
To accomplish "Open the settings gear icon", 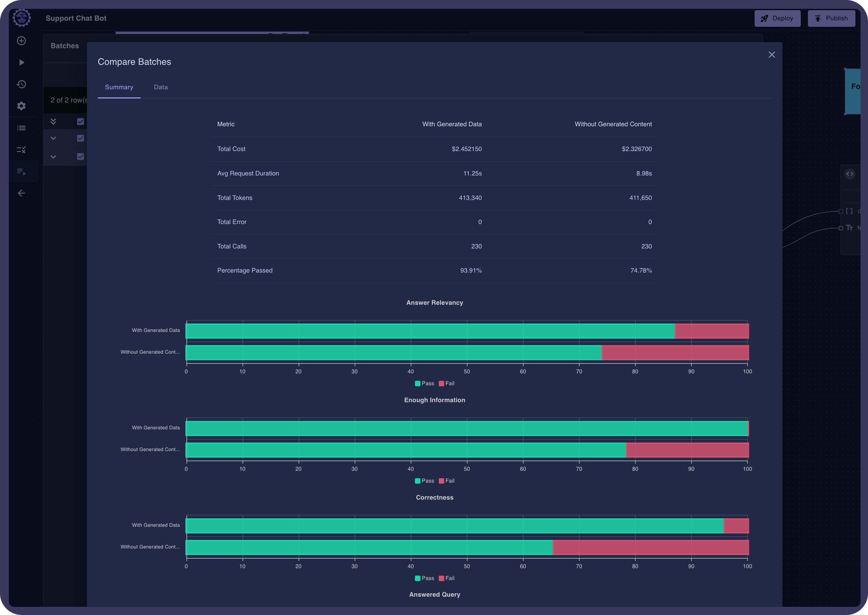I will point(21,106).
